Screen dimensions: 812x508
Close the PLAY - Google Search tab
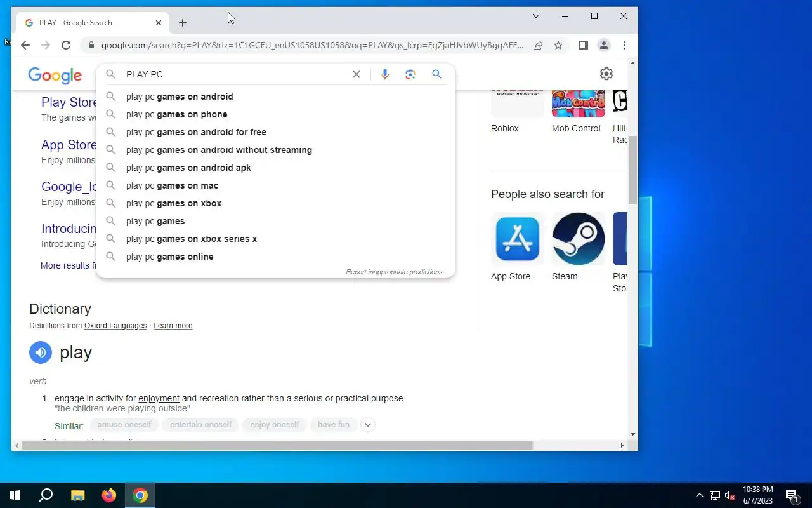click(159, 23)
